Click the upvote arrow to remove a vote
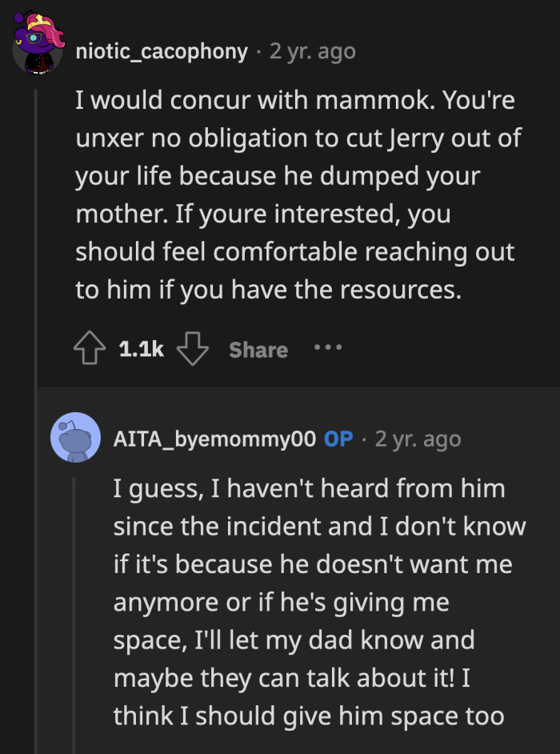This screenshot has height=754, width=560. [x=90, y=349]
